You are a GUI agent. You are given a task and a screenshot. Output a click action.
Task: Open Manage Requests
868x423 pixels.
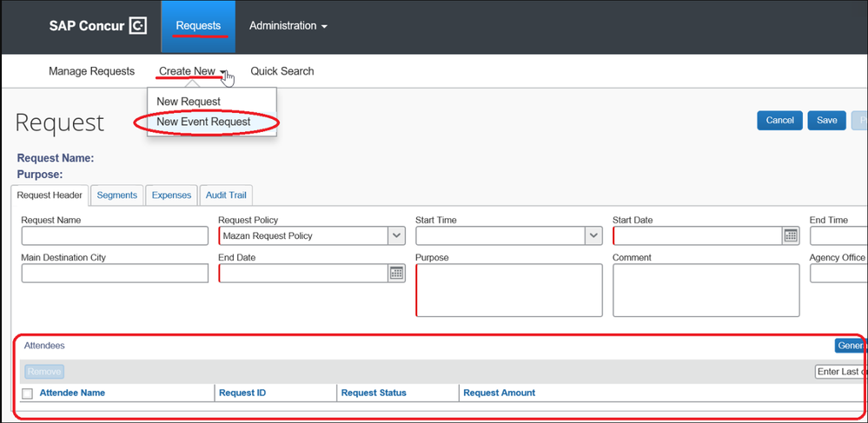tap(92, 71)
